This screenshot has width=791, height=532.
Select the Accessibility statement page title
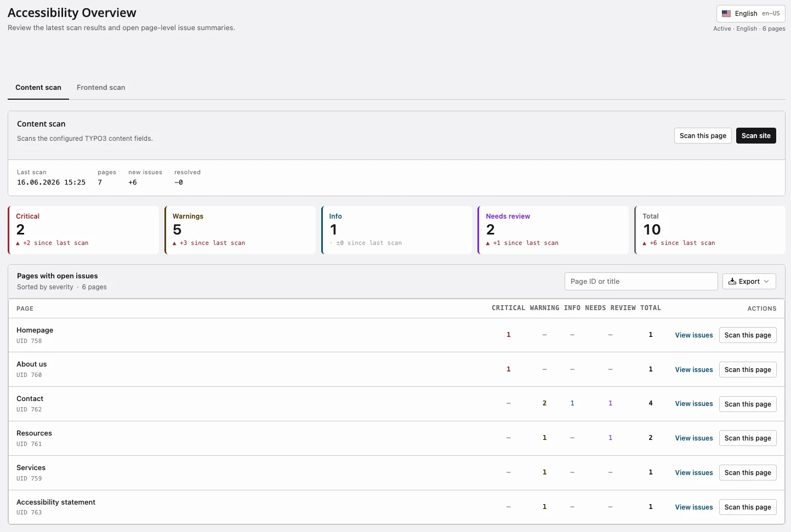pyautogui.click(x=56, y=502)
